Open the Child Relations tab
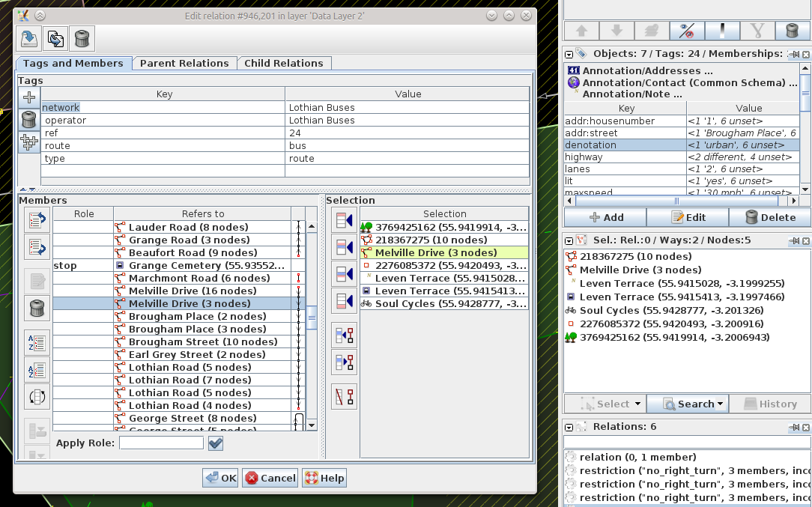 point(284,64)
